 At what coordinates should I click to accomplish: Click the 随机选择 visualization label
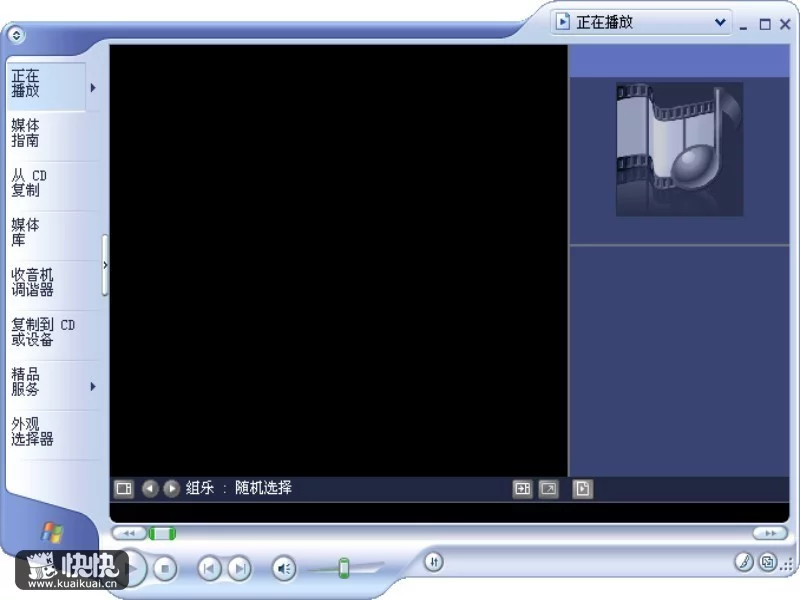[263, 488]
